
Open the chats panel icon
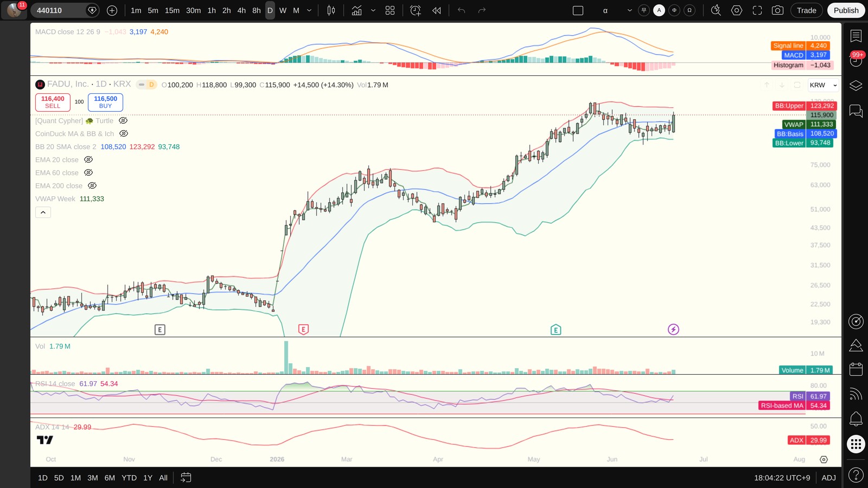[856, 111]
